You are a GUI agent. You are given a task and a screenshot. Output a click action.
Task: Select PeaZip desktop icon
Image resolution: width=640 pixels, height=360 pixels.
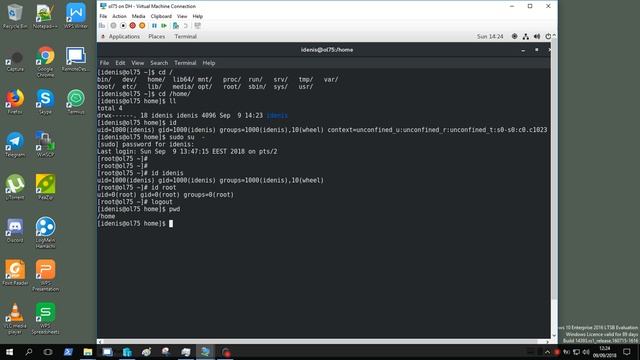pyautogui.click(x=45, y=187)
